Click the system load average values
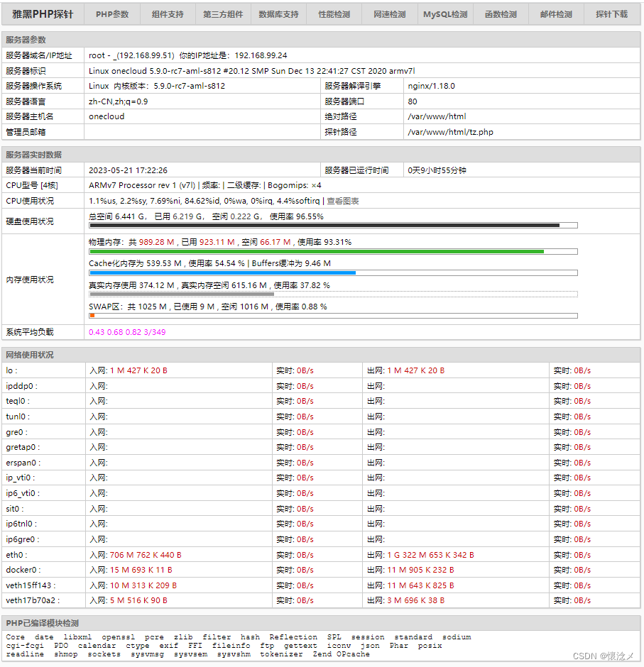 click(127, 332)
